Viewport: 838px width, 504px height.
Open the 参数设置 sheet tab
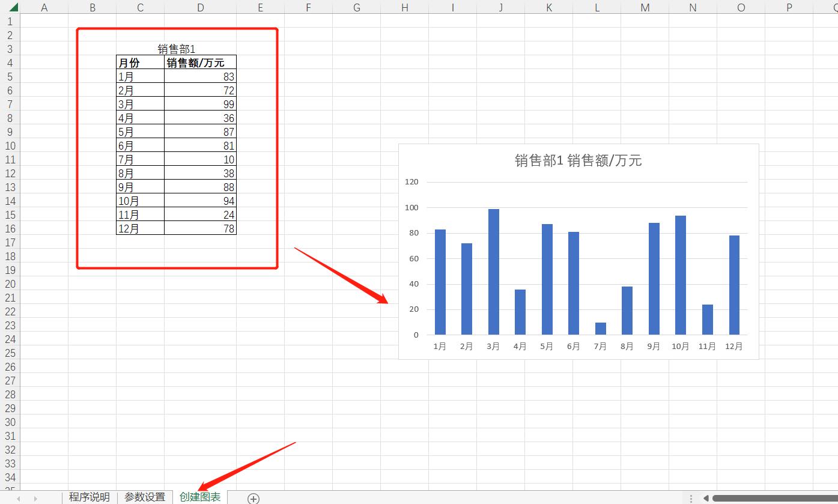click(144, 497)
